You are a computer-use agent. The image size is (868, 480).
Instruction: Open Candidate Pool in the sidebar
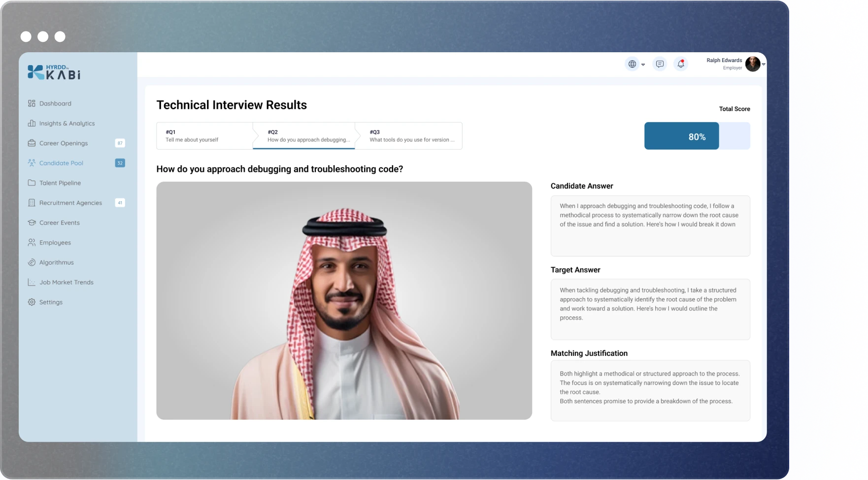(x=61, y=163)
